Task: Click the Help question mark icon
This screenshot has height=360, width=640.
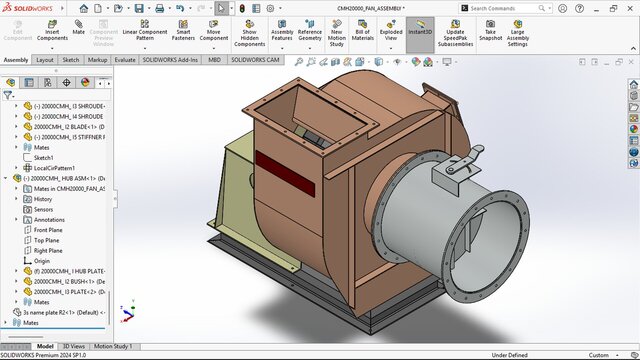Action: click(579, 8)
